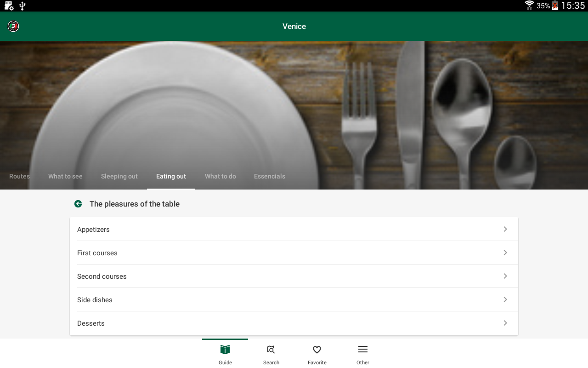Switch to the Essencials tab
This screenshot has width=588, height=368.
coord(270,176)
